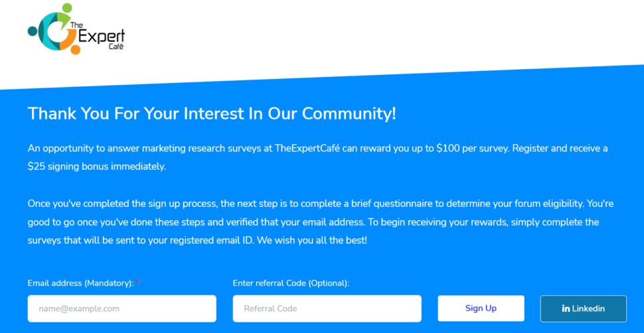Click the 'Café' text under Expert logo

[x=116, y=46]
